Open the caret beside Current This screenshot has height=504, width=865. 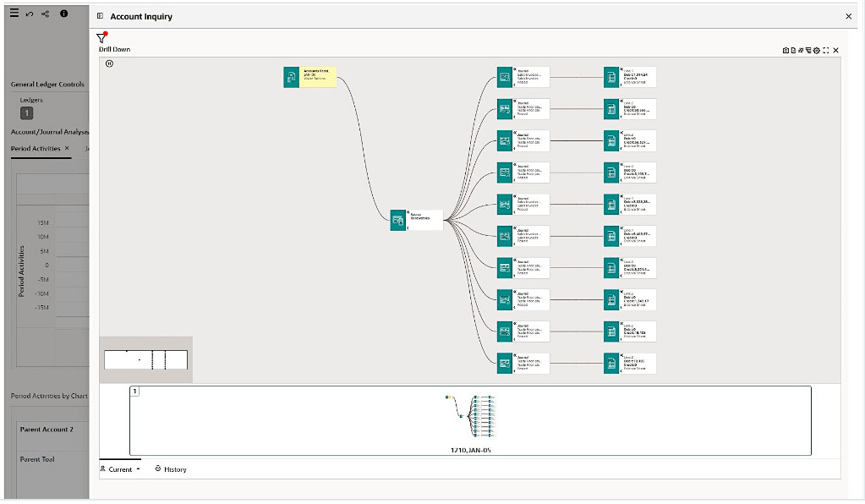point(138,469)
